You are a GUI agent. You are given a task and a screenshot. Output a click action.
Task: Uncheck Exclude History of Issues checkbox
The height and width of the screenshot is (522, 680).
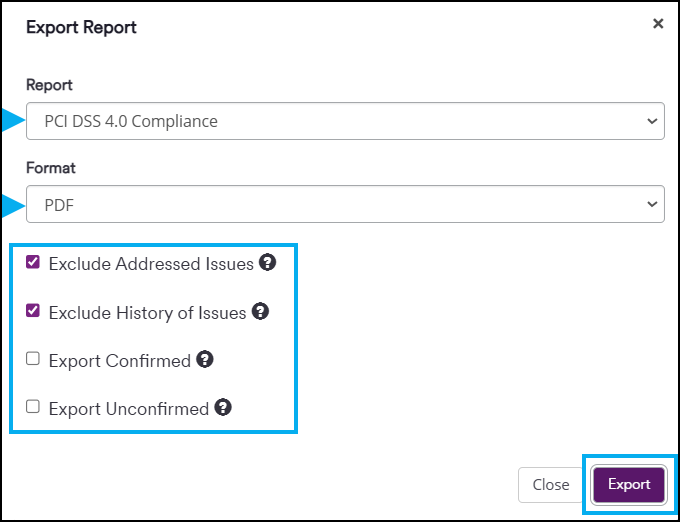tap(33, 311)
